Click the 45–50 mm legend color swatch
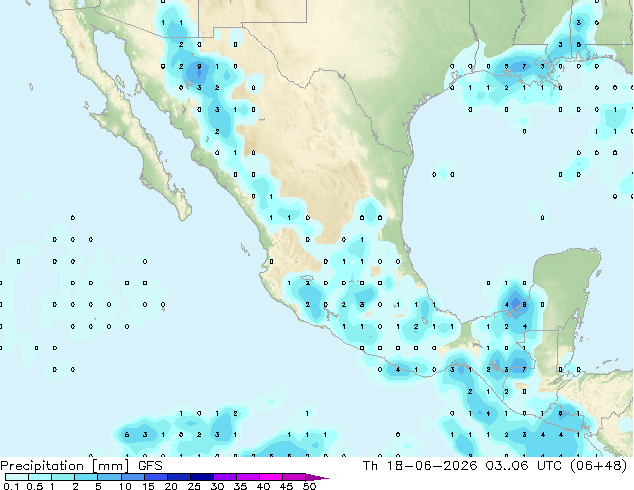 [x=294, y=477]
